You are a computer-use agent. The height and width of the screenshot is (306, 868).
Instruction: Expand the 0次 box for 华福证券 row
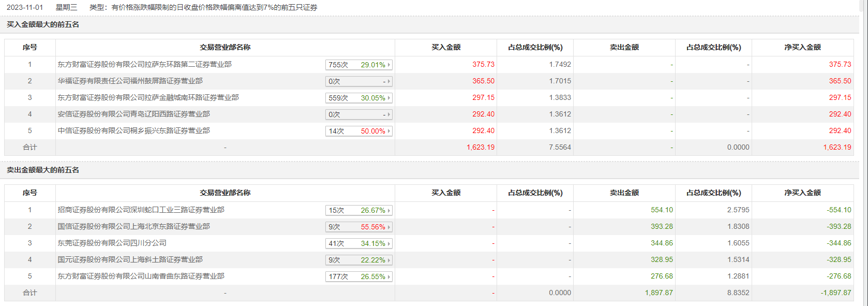359,81
